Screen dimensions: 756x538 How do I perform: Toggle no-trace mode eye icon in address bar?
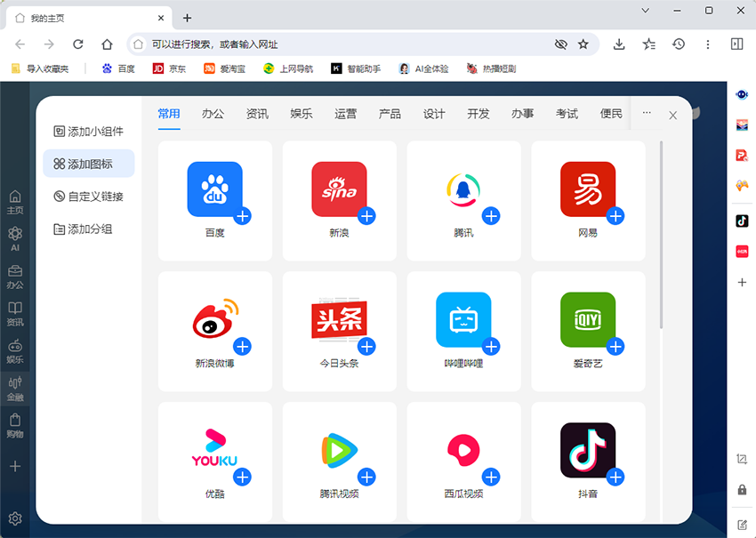click(x=561, y=44)
